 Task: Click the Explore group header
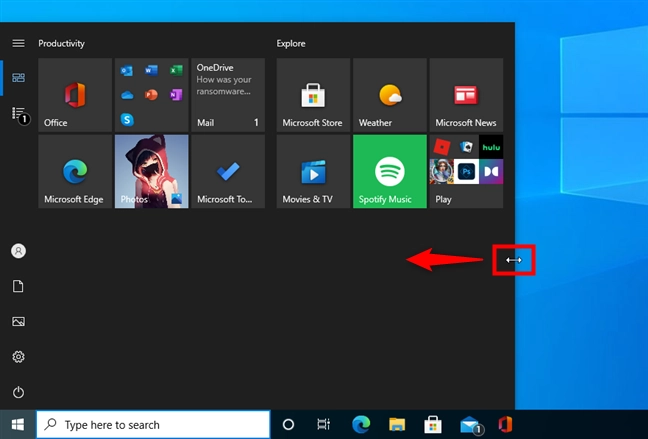pyautogui.click(x=291, y=43)
